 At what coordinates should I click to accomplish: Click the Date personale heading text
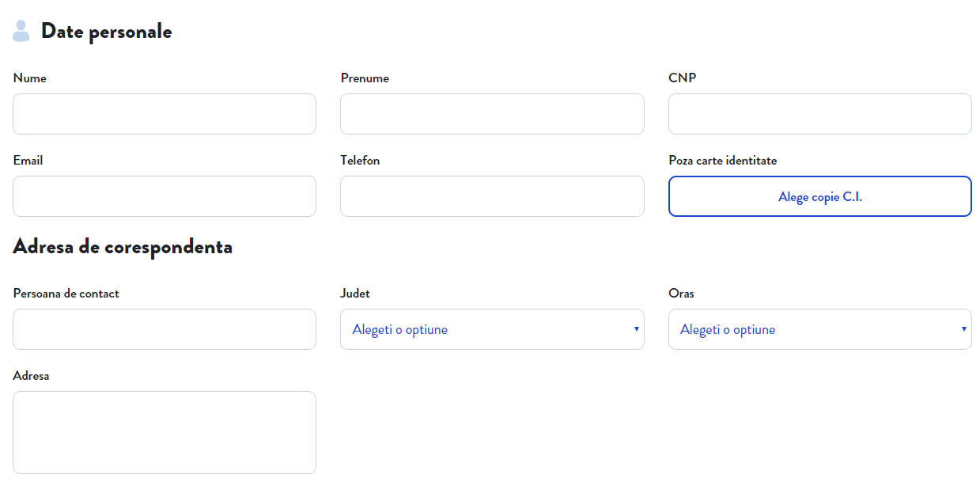click(x=107, y=32)
